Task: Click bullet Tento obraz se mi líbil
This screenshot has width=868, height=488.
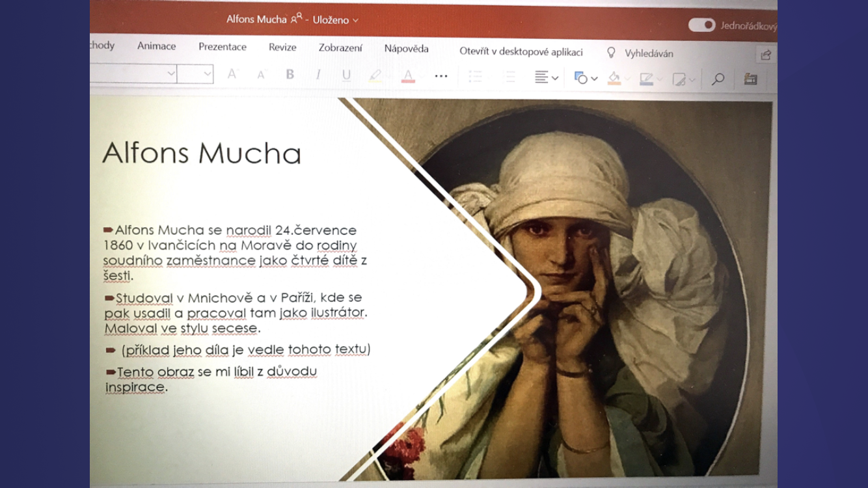Action: [x=211, y=379]
